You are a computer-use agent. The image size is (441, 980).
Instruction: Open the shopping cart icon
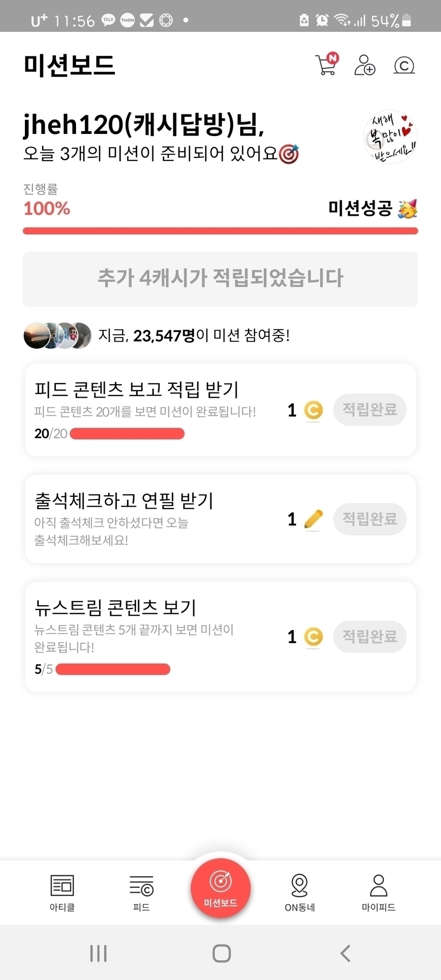click(x=326, y=65)
